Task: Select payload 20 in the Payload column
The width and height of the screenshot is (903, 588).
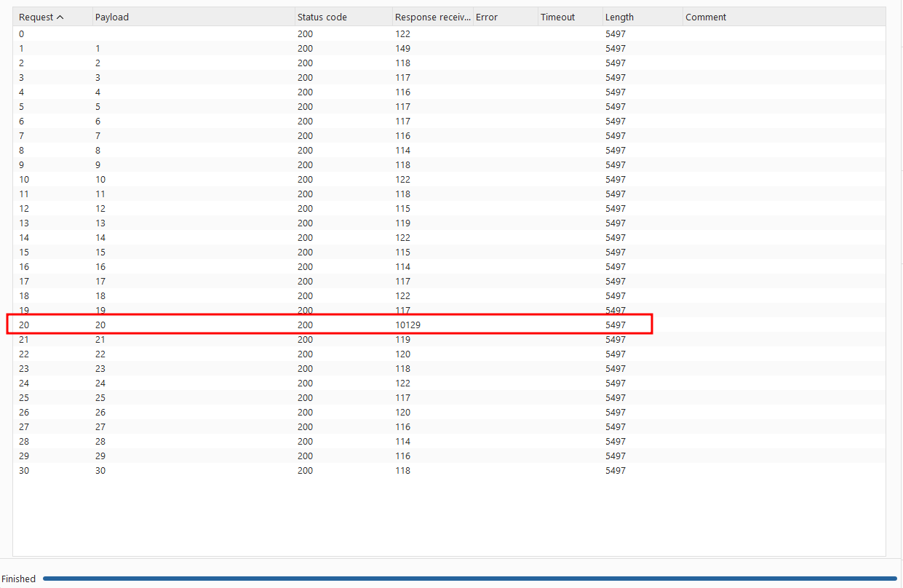Action: click(100, 325)
